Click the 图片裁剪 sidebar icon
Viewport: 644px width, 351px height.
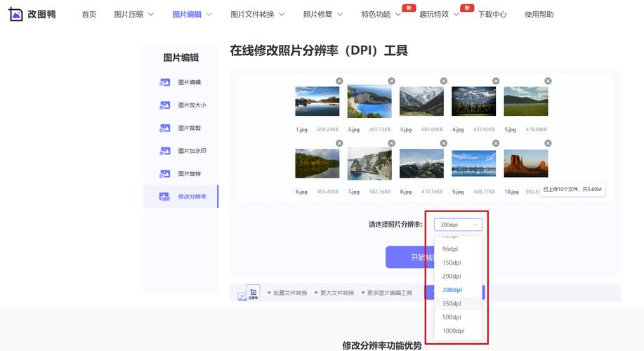pyautogui.click(x=165, y=128)
